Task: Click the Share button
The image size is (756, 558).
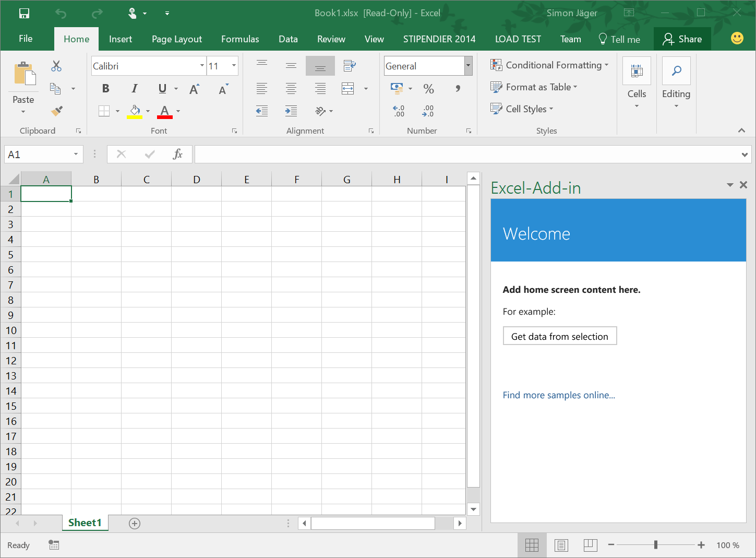Action: tap(682, 39)
